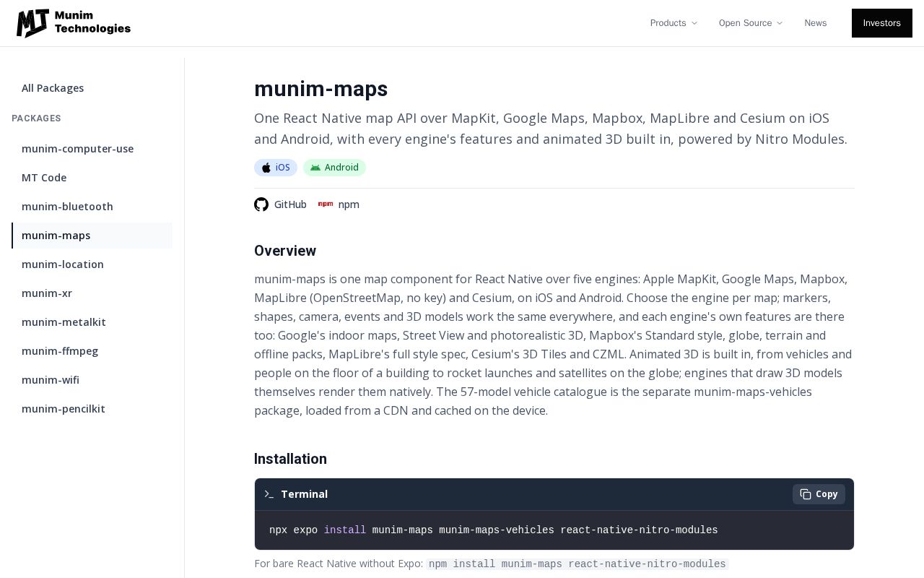Click the copy clipboard icon
924x578 pixels.
pos(806,494)
